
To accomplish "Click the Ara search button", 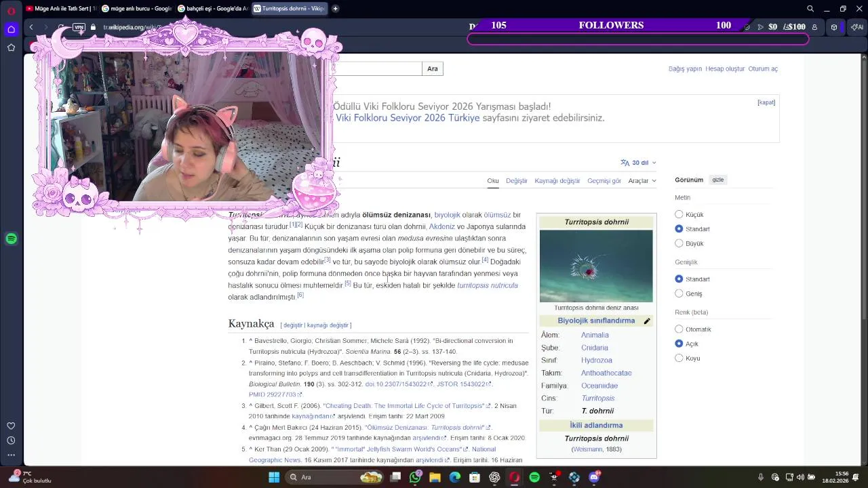I will [433, 68].
